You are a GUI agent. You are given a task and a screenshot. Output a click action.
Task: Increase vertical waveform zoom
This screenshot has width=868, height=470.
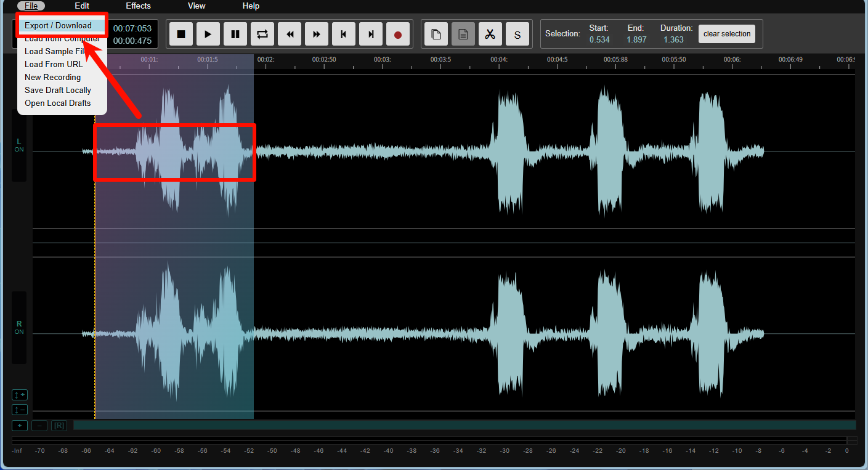pos(20,395)
